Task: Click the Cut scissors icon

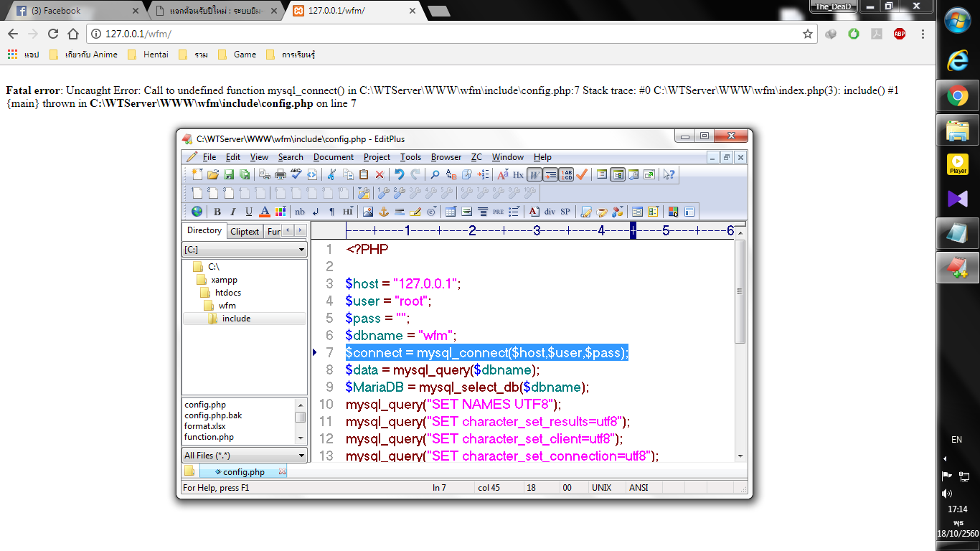Action: (x=331, y=174)
